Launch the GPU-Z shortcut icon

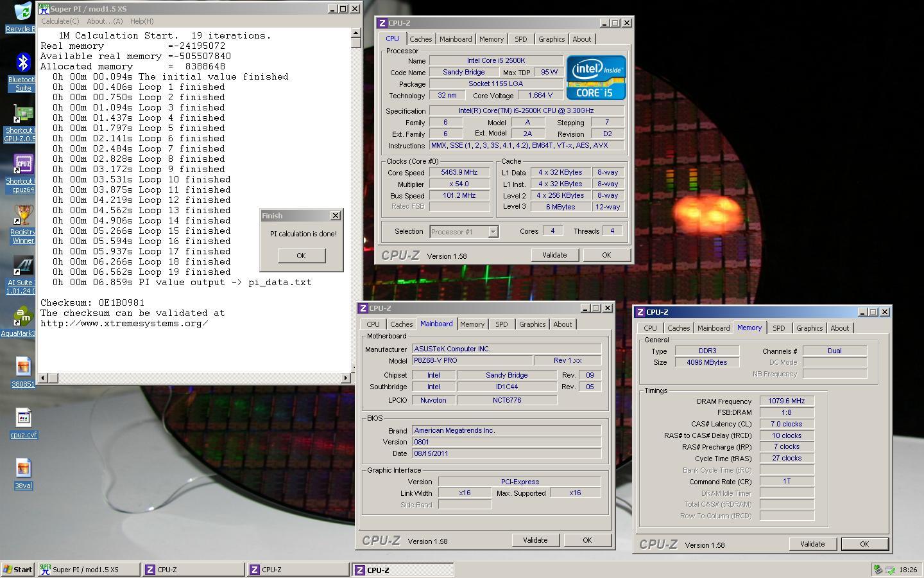point(23,114)
